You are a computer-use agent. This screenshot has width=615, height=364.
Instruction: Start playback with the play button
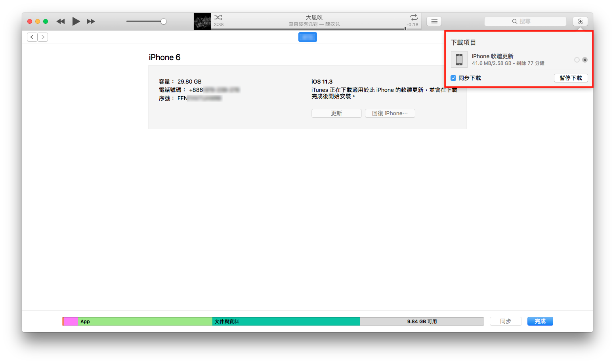pos(76,21)
